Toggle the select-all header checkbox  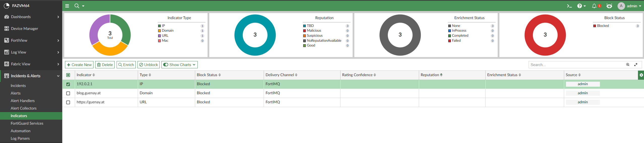(68, 75)
